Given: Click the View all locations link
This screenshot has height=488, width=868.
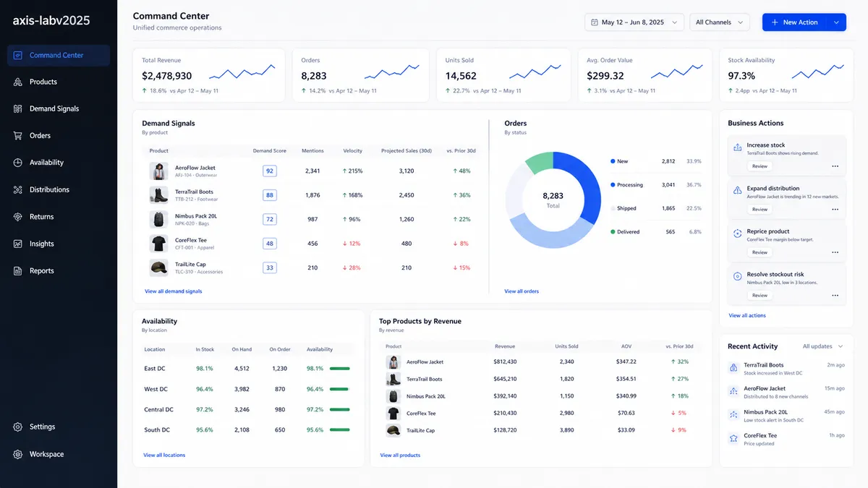Looking at the screenshot, I should pos(164,455).
